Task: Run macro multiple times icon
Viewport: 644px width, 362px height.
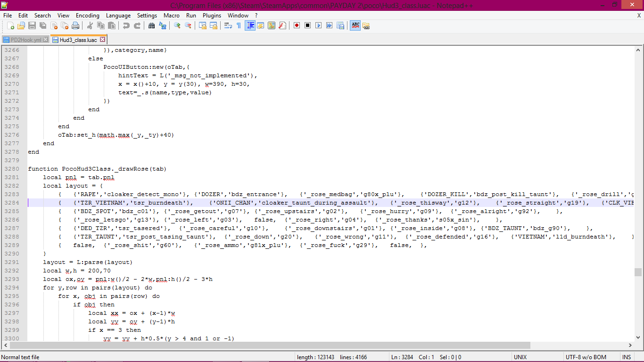Action: (329, 25)
